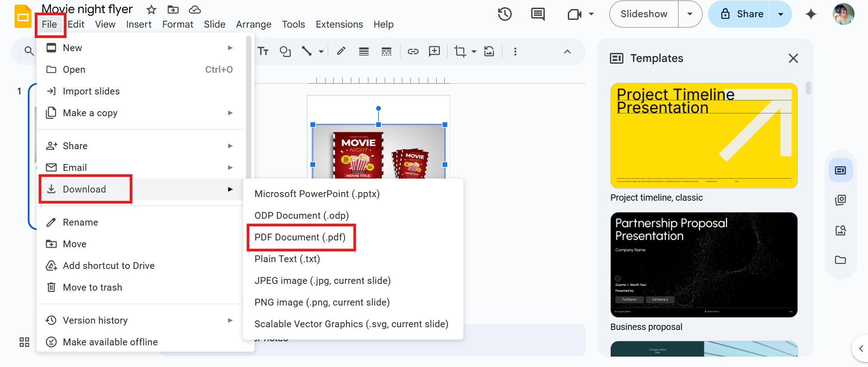
Task: Open the File menu
Action: (x=50, y=24)
